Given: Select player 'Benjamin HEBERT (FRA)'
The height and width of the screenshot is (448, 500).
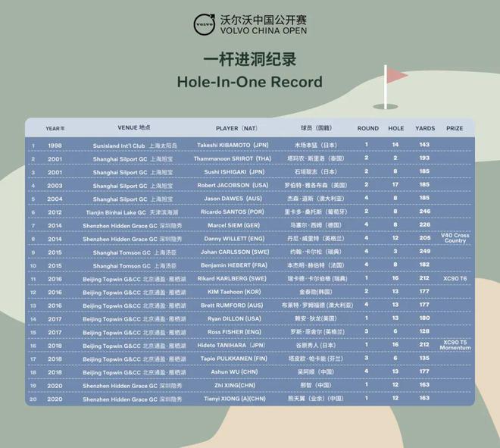Looking at the screenshot, I should (234, 265).
